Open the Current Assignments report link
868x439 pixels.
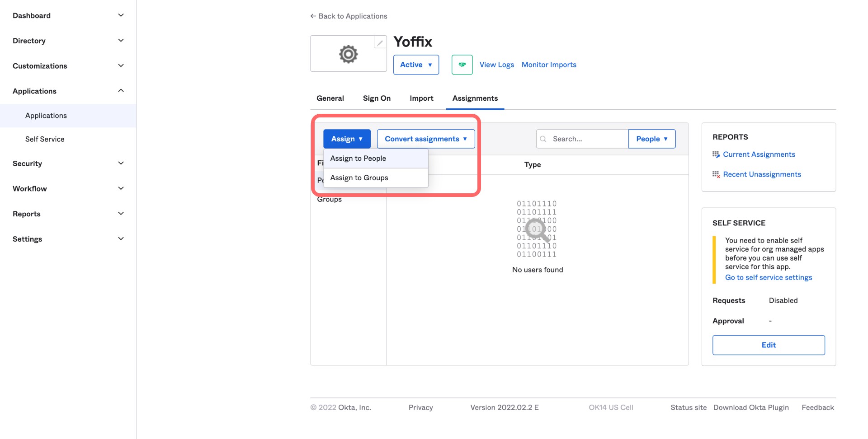click(759, 154)
